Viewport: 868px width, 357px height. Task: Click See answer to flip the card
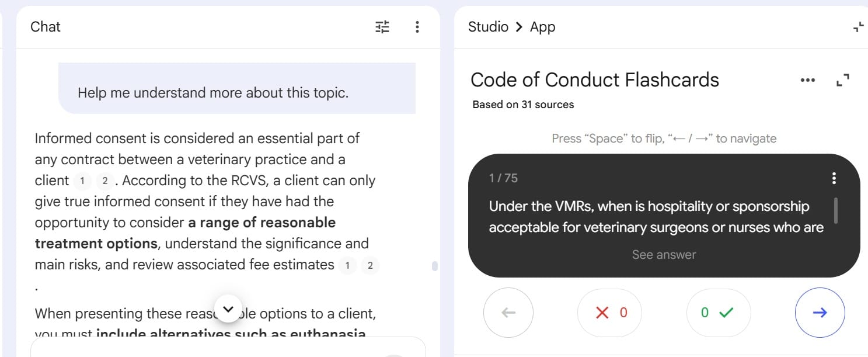[664, 255]
